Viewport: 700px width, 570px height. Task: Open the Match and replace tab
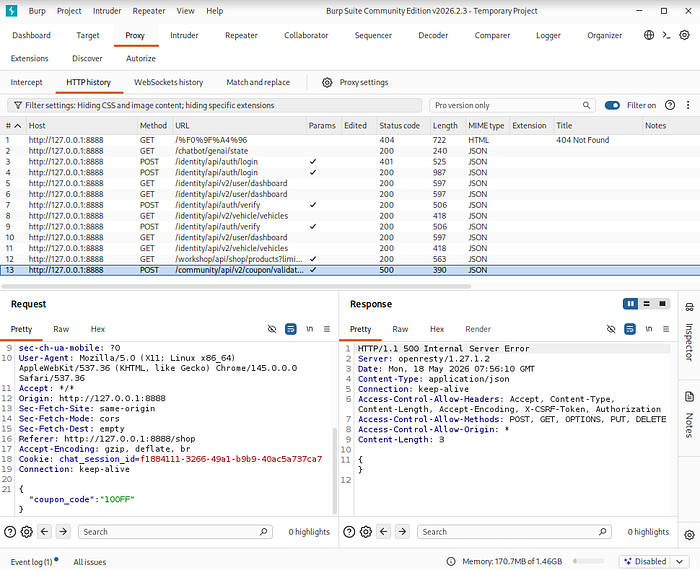[258, 82]
